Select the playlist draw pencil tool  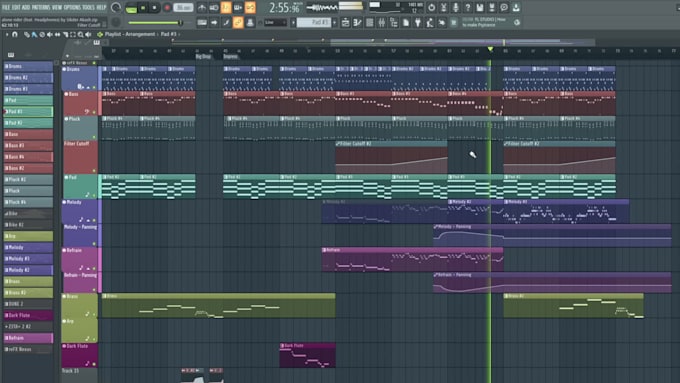tap(27, 35)
